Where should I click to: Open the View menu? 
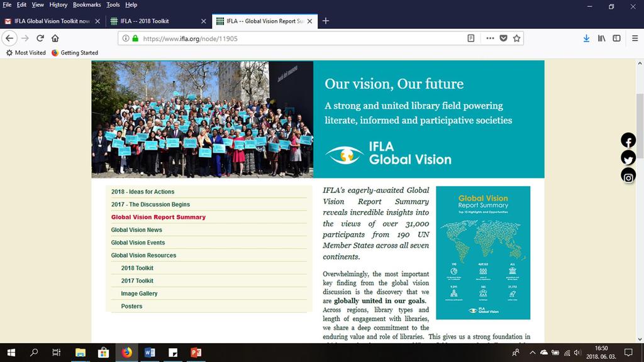38,5
